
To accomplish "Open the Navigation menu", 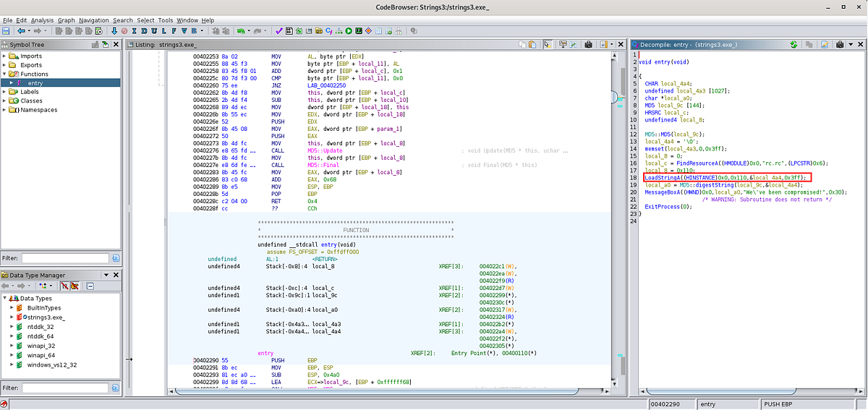I will (x=94, y=20).
